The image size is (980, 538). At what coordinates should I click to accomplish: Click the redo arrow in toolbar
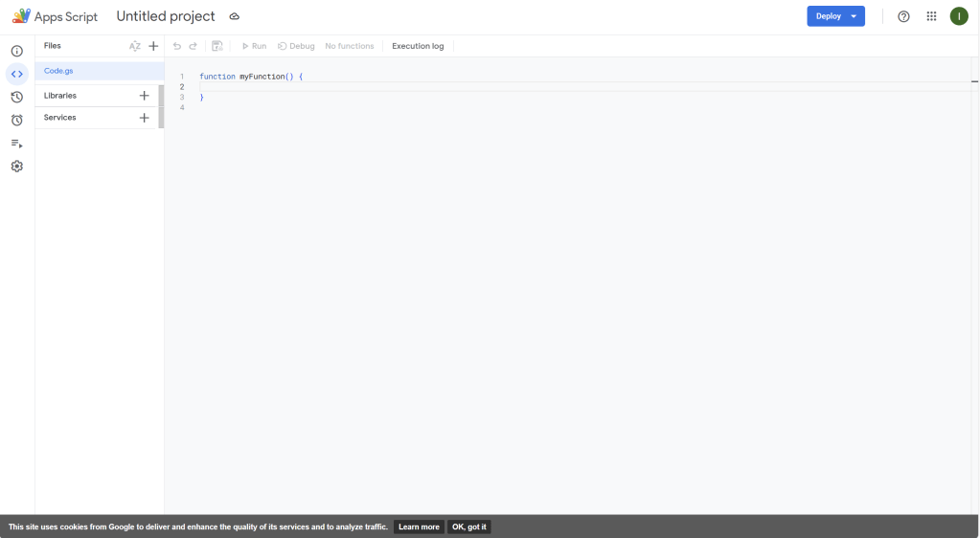coord(193,46)
